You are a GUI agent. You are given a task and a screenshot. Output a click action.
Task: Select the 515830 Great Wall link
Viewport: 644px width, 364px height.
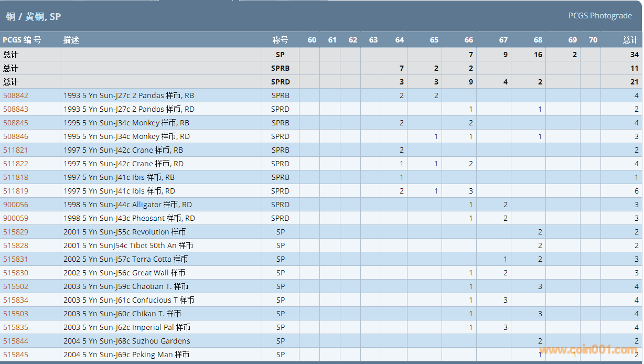[16, 273]
